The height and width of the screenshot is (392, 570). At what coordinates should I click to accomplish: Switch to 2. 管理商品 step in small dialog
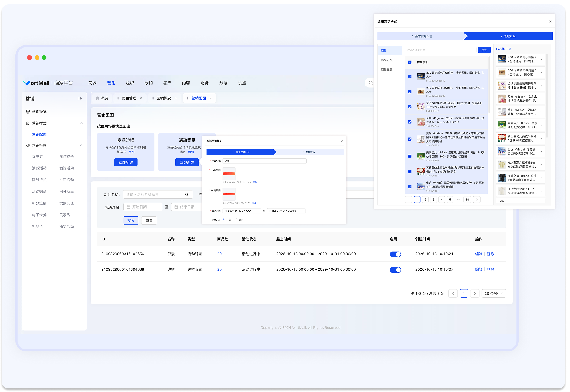click(x=309, y=153)
